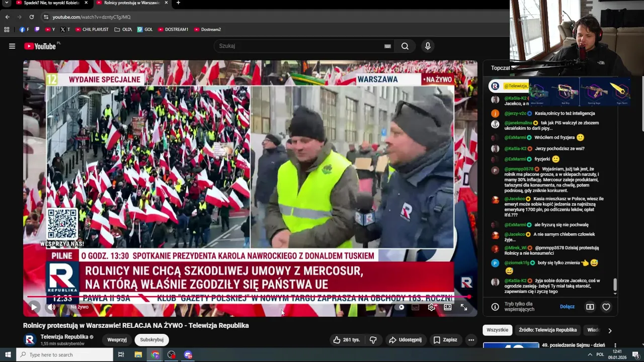The width and height of the screenshot is (644, 362).
Task: Start voice search with the microphone icon
Action: (x=428, y=46)
